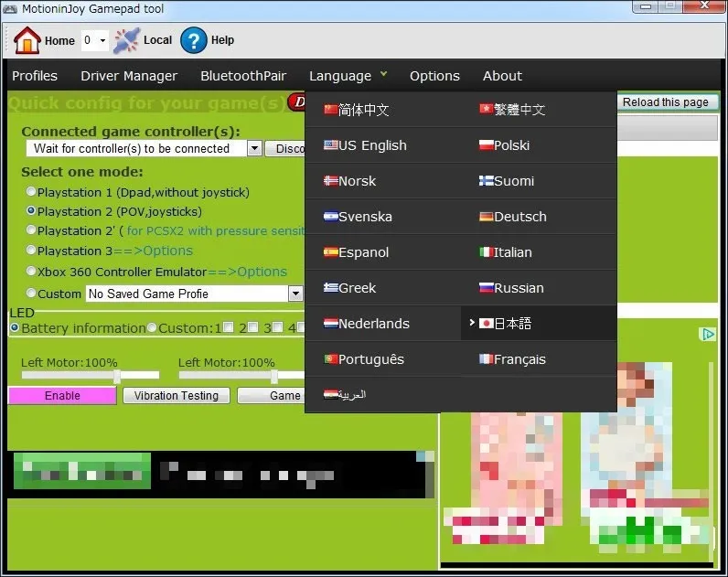Click Reload this page button

click(665, 102)
